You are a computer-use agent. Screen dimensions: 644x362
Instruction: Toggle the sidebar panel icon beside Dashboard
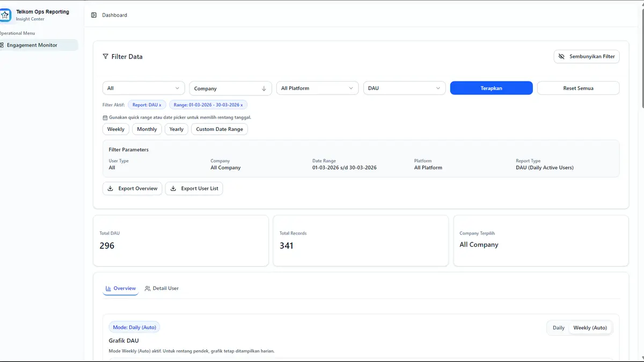click(94, 15)
